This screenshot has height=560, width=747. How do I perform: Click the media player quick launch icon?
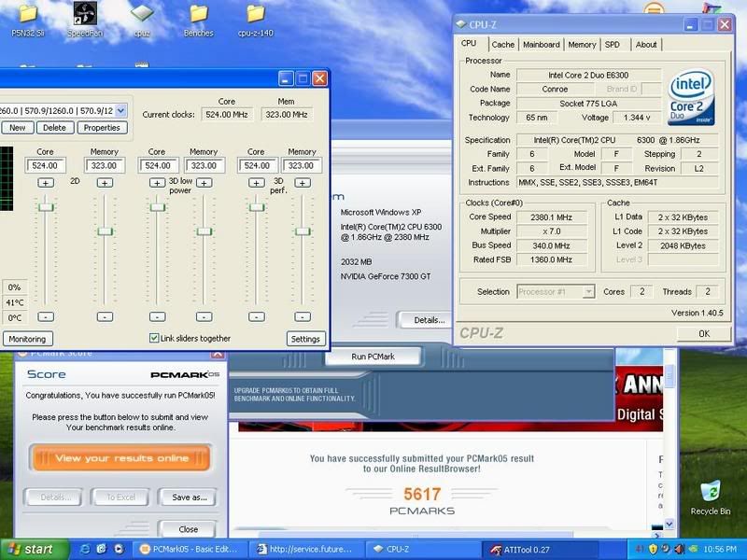tap(119, 549)
